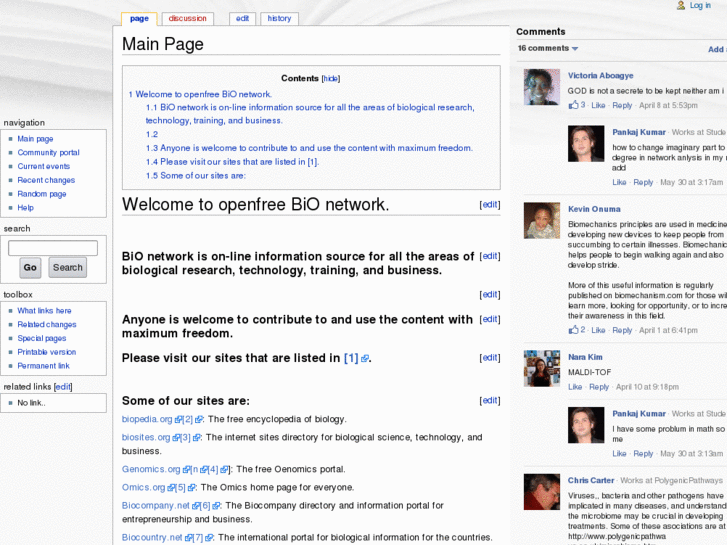
Task: Click the Go button
Action: coord(30,268)
